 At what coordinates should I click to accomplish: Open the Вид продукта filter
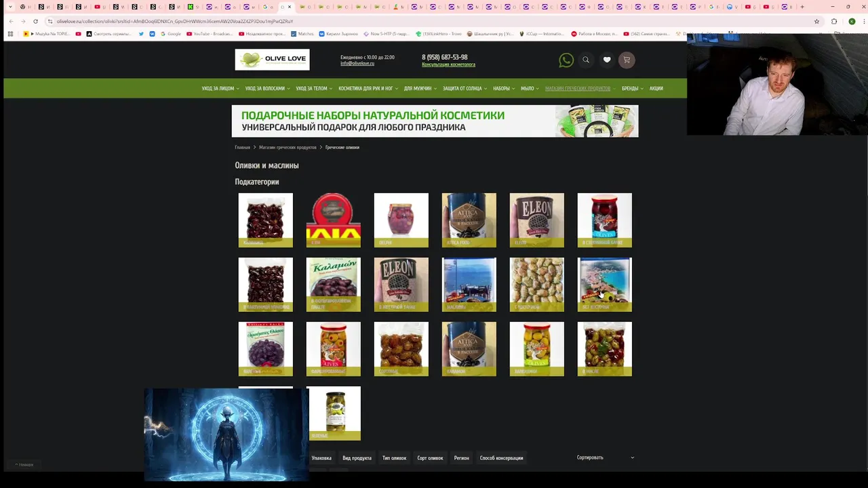point(357,458)
